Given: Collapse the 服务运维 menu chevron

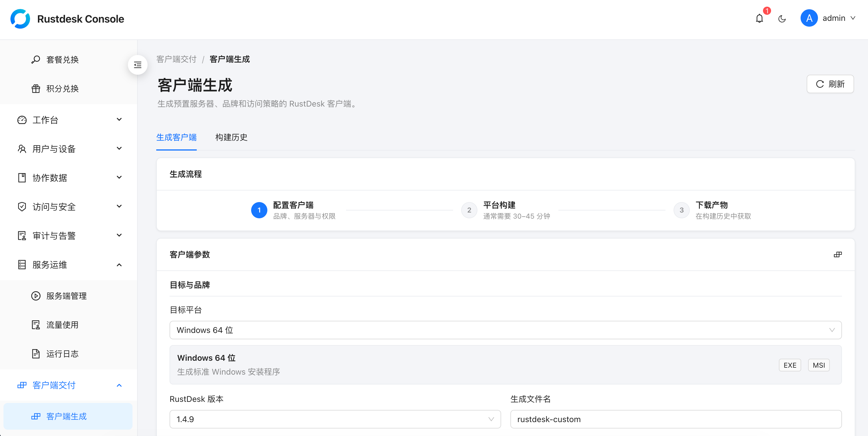Looking at the screenshot, I should pos(119,265).
